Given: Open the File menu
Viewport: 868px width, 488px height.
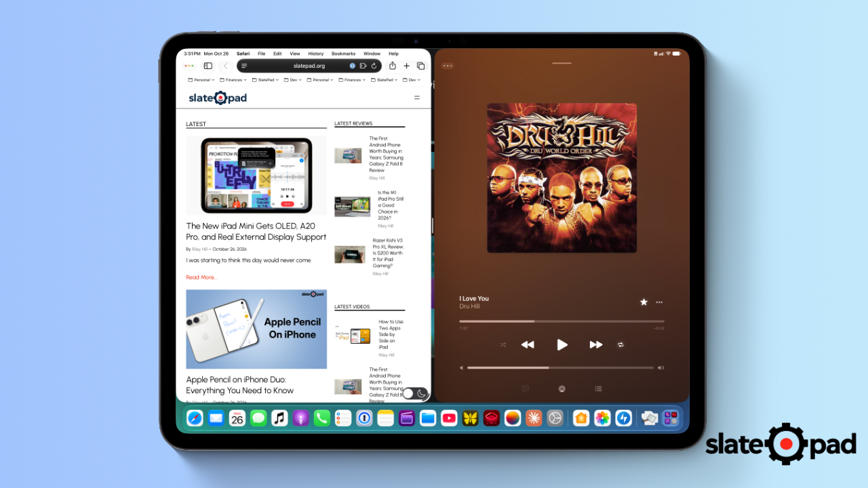Looking at the screenshot, I should 261,54.
